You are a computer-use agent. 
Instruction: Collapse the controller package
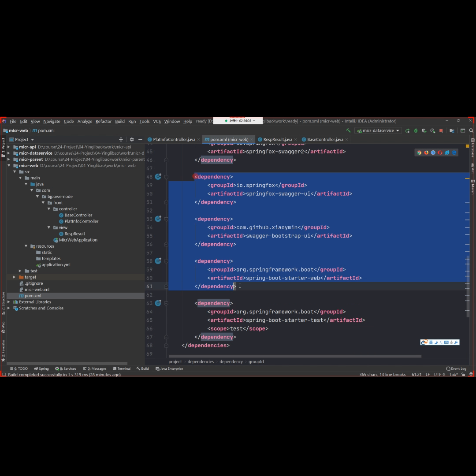(49, 209)
